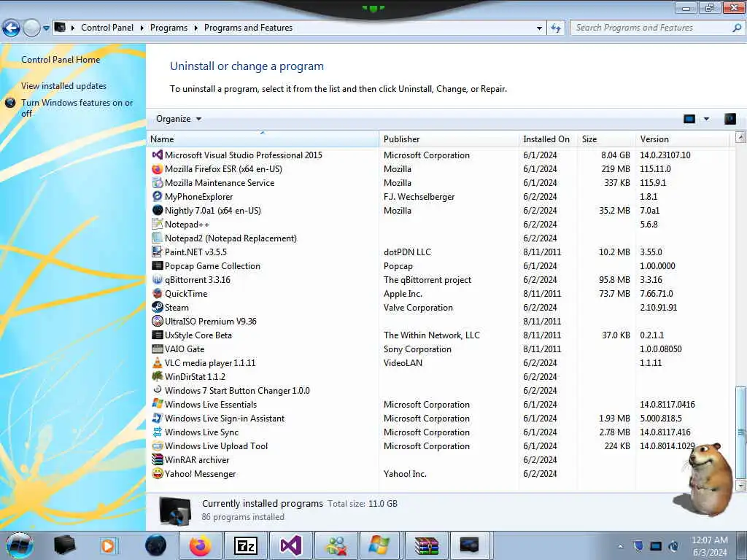Viewport: 747px width, 560px height.
Task: Open the address bar history dropdown
Action: pyautogui.click(x=539, y=28)
